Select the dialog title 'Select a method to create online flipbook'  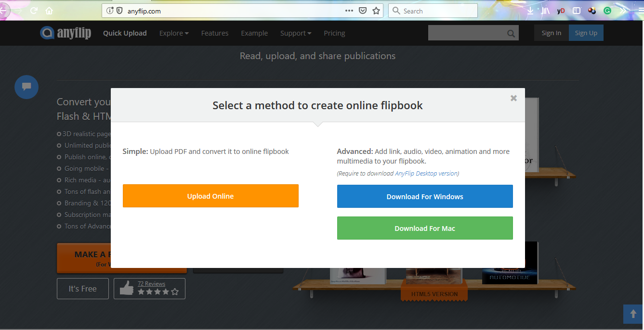[x=317, y=105]
